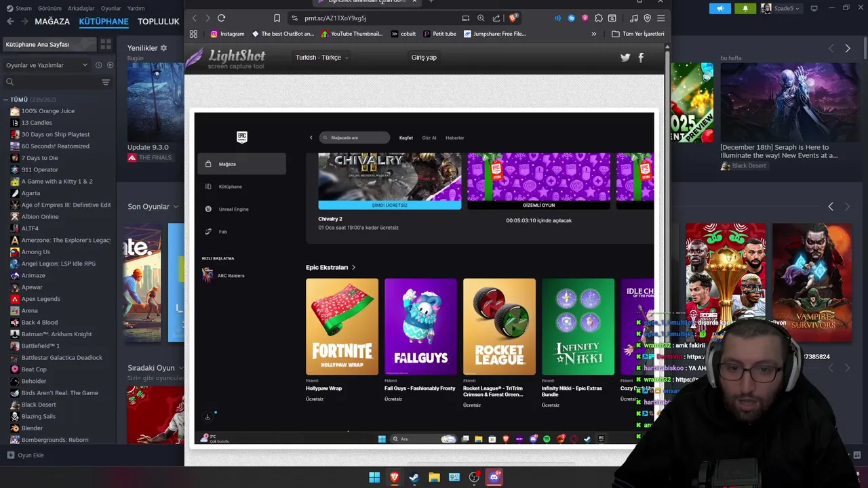Open the Steam collections grid view icon
The image size is (868, 488).
[x=106, y=44]
